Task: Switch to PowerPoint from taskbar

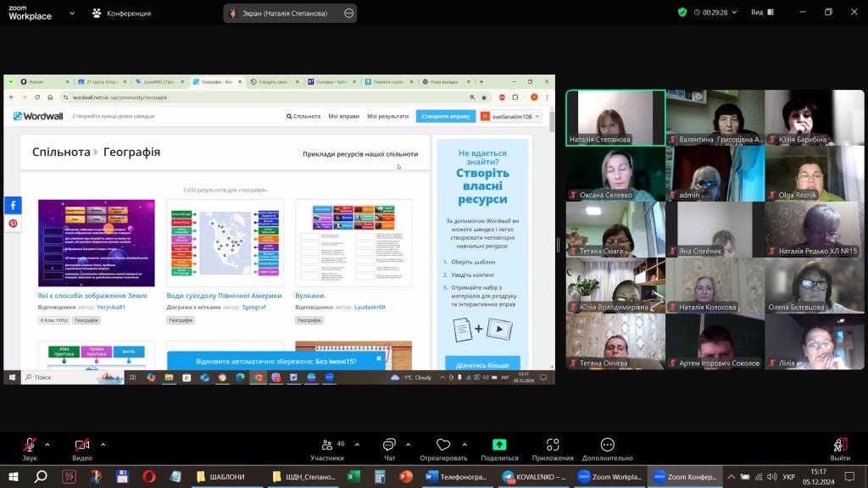Action: coord(406,477)
